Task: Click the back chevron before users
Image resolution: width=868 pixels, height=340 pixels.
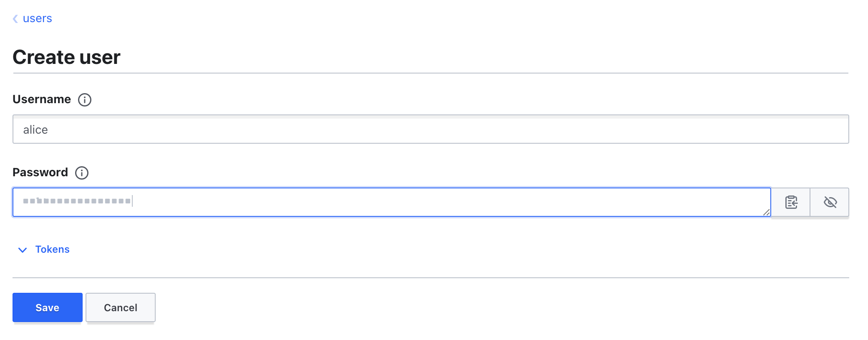Action: pyautogui.click(x=15, y=18)
